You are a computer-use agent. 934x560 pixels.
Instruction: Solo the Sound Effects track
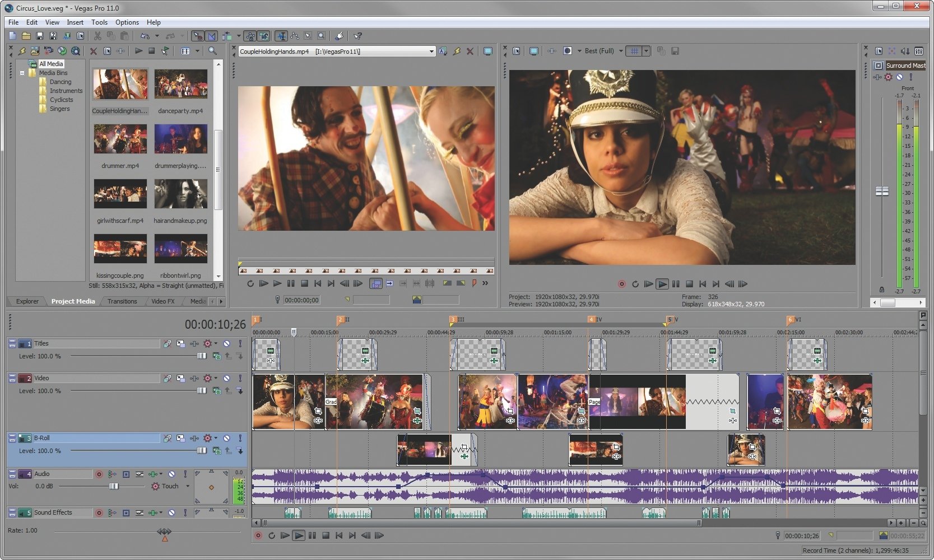coord(184,512)
